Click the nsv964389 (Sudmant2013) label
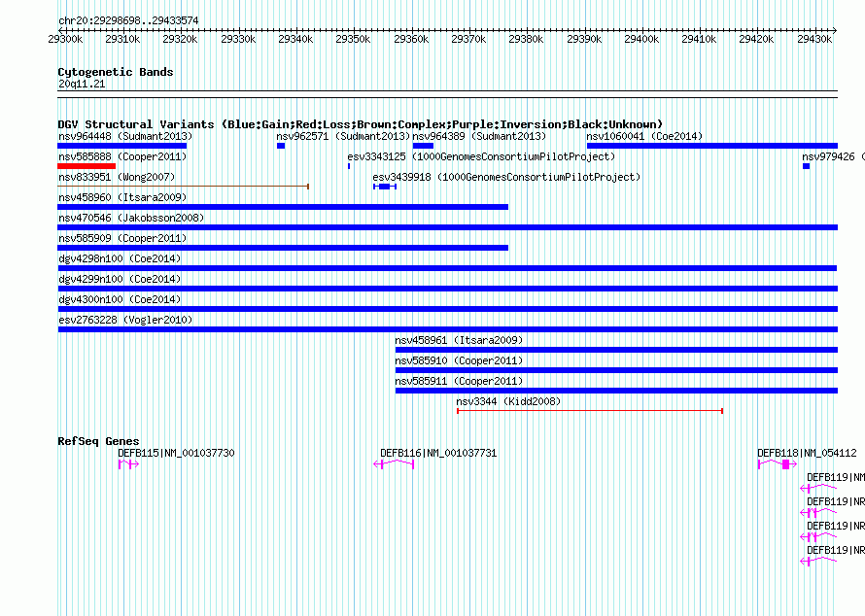Image resolution: width=865 pixels, height=616 pixels. [x=479, y=136]
